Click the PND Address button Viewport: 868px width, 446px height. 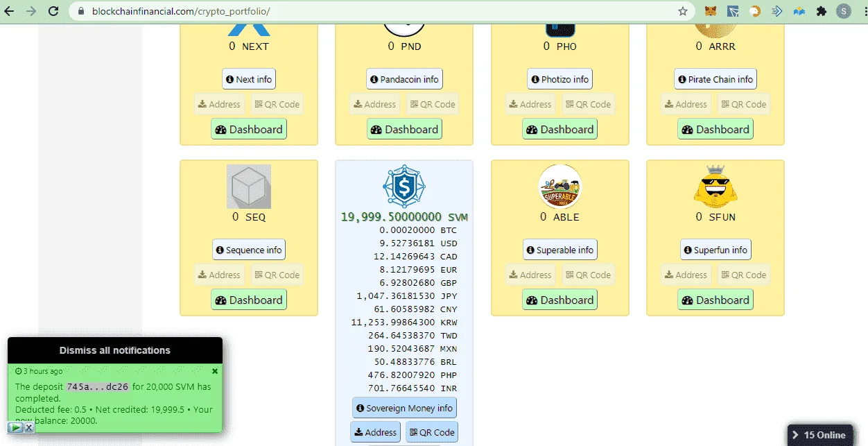[375, 104]
